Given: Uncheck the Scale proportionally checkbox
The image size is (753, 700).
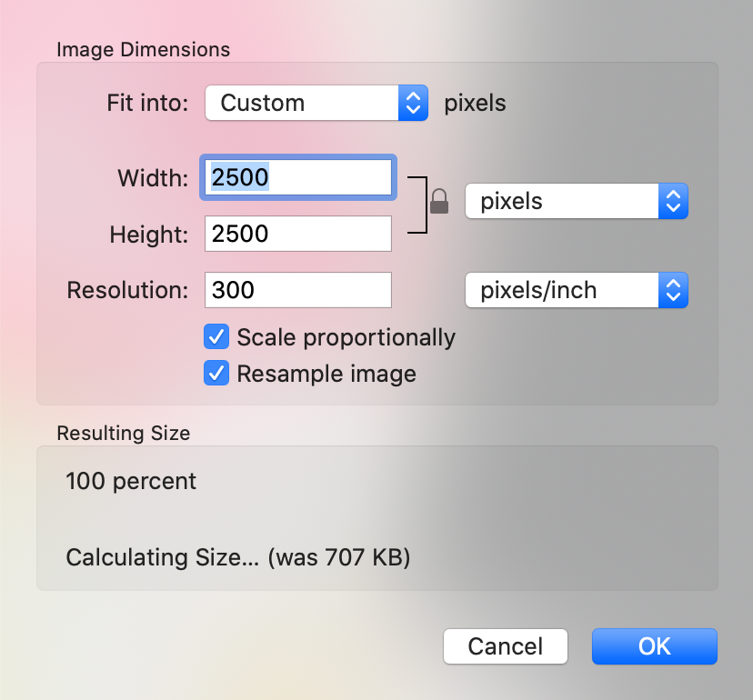Looking at the screenshot, I should click(216, 336).
